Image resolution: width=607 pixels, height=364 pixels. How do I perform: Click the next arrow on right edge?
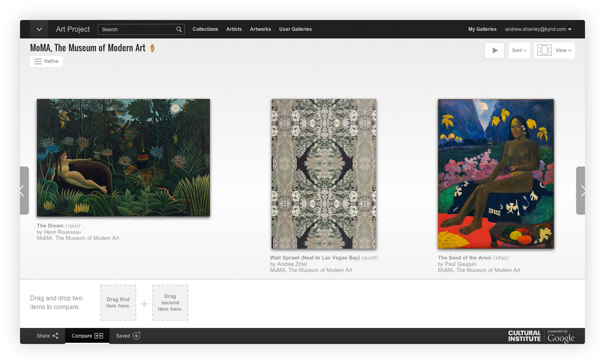pos(581,191)
